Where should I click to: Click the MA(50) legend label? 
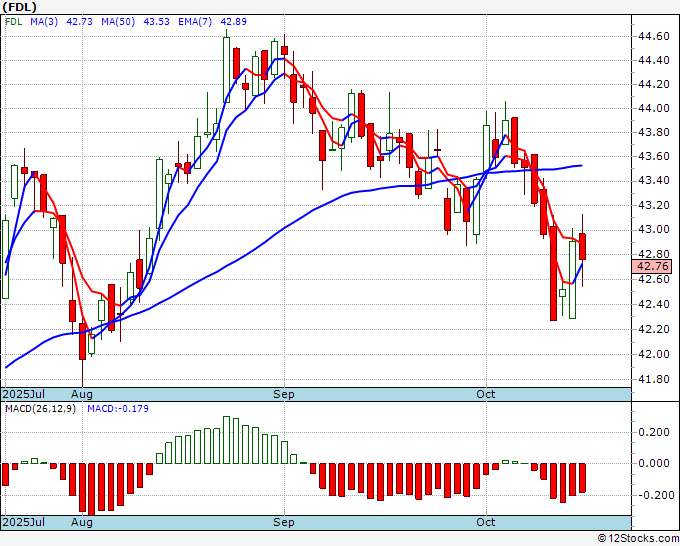pos(118,22)
